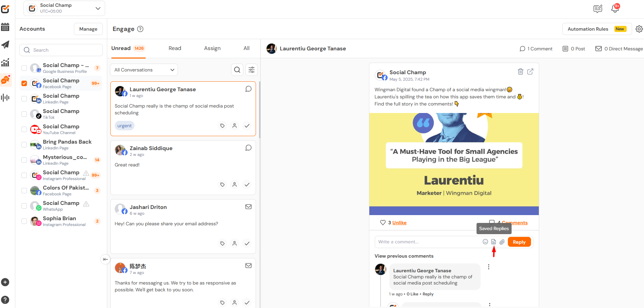This screenshot has height=308, width=644.
Task: Check Sophia Brian Instagram checkbox
Action: point(24,221)
